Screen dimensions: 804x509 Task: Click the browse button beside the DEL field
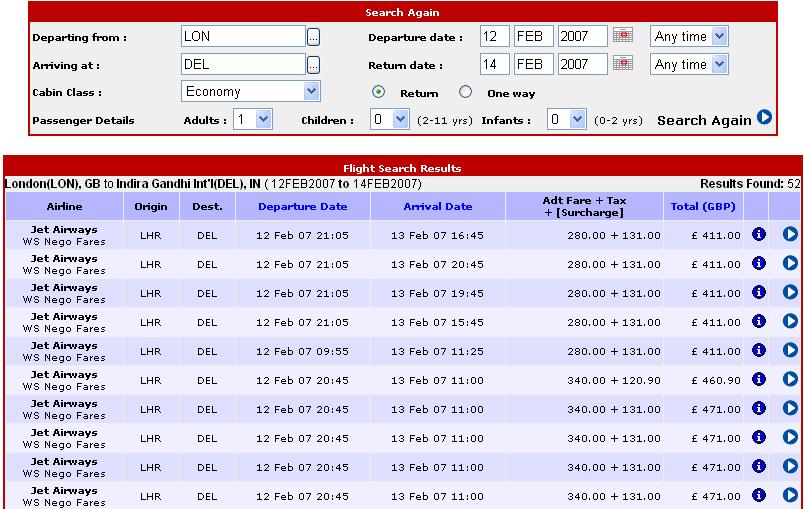pos(313,65)
